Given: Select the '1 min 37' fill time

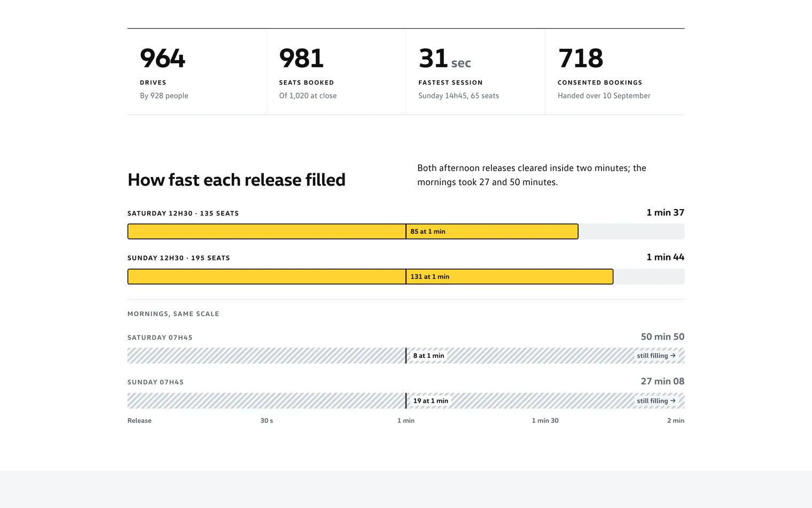Looking at the screenshot, I should pos(665,212).
